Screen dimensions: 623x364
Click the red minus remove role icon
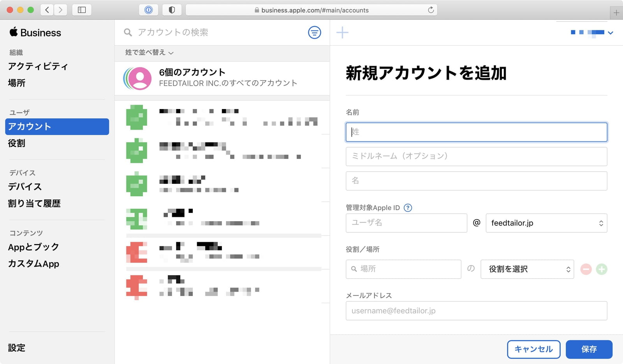[586, 269]
